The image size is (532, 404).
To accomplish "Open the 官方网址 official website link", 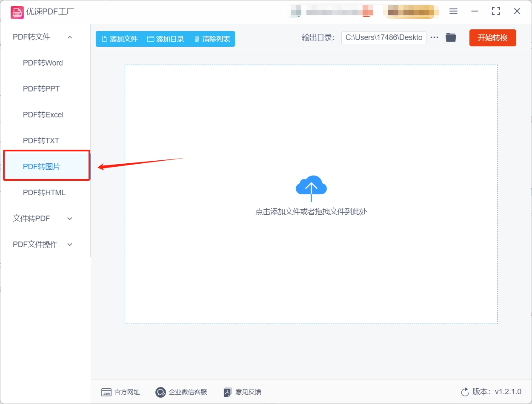I will click(121, 392).
